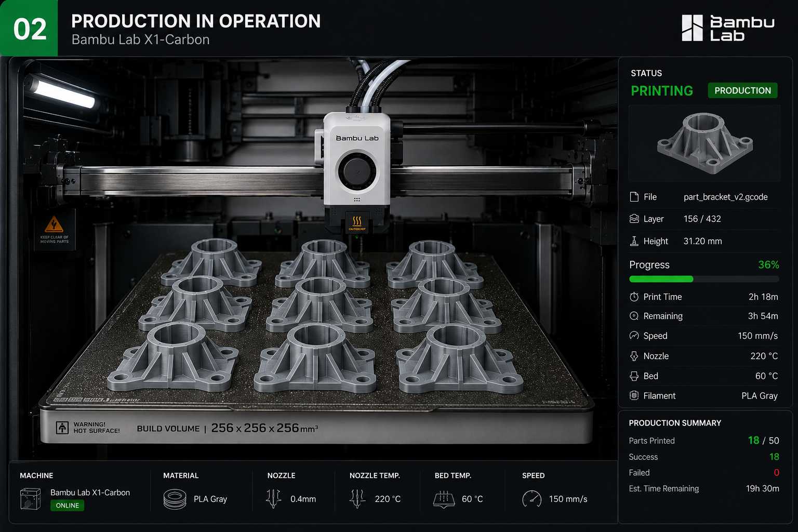Click the hot surface warning icon

pyautogui.click(x=62, y=428)
